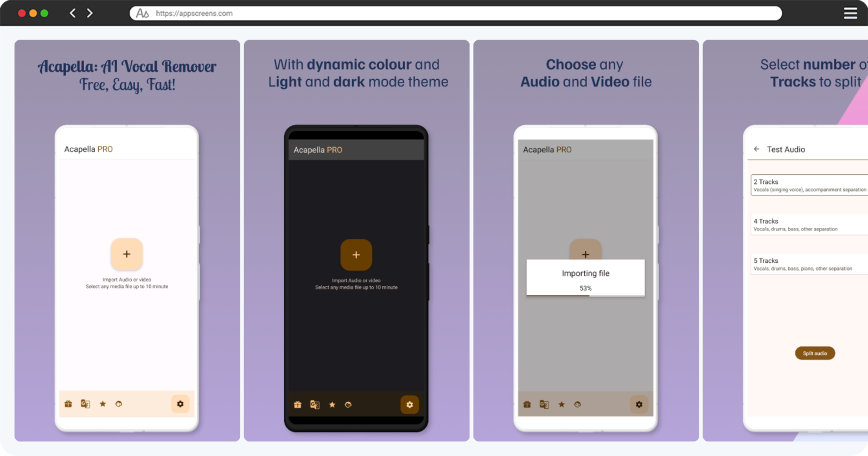Click the Importing file dialog title
This screenshot has width=868, height=456.
click(585, 273)
